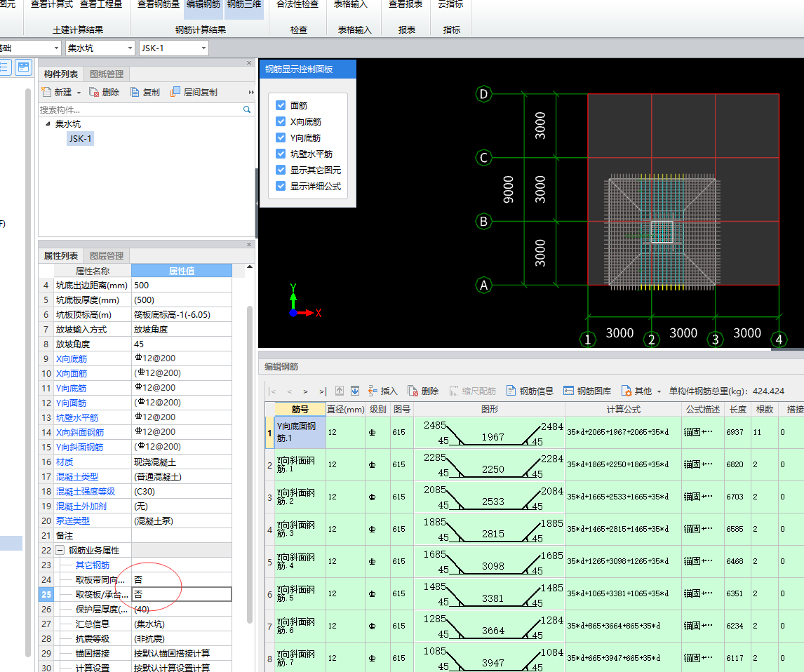Go to the next rebar record
The height and width of the screenshot is (672, 804).
pos(306,391)
